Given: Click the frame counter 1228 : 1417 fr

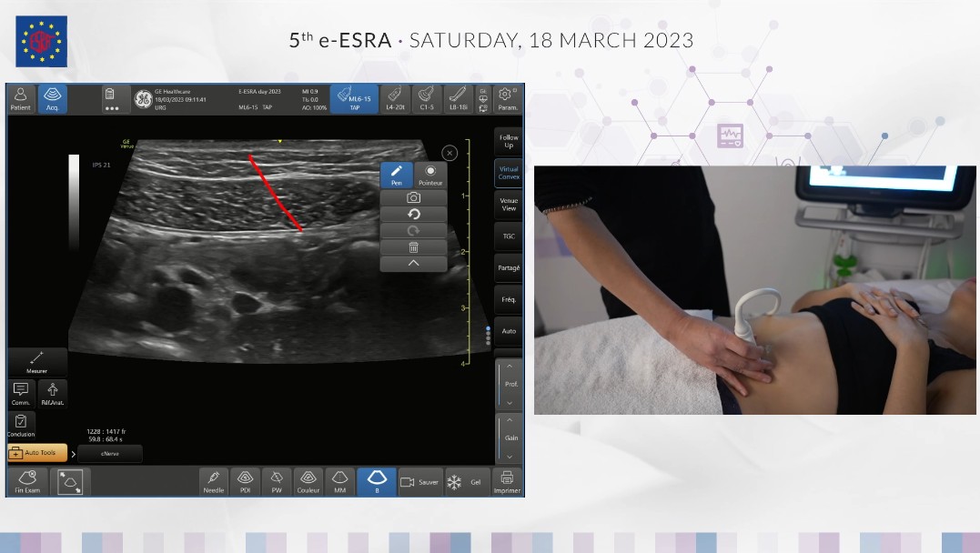Looking at the screenshot, I should pyautogui.click(x=106, y=431).
